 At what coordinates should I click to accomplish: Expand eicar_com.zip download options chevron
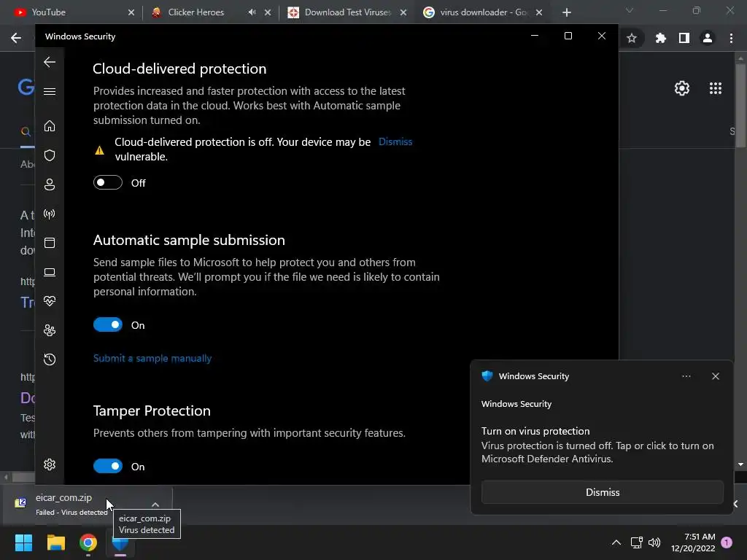155,505
